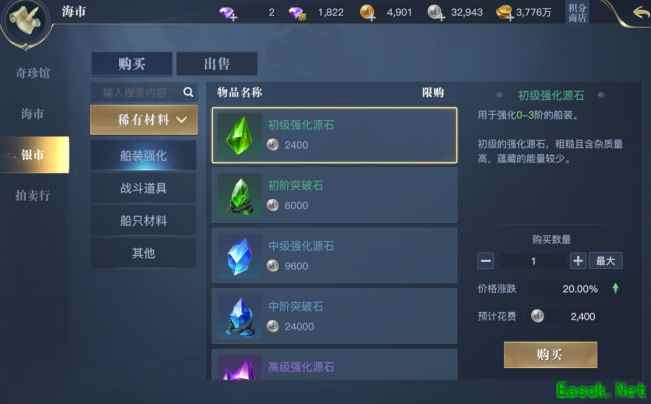Expand the 稀有材料 category dropdown
The height and width of the screenshot is (404, 651).
click(144, 120)
